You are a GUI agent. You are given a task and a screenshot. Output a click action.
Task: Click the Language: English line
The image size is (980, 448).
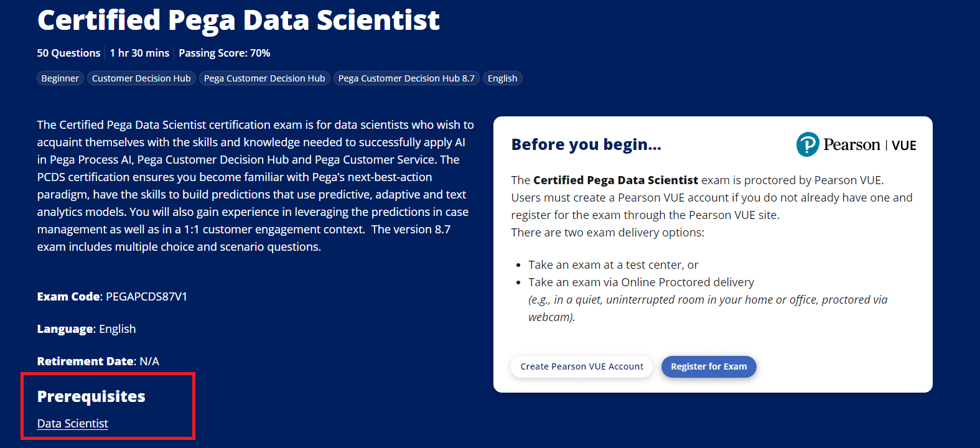coord(86,329)
